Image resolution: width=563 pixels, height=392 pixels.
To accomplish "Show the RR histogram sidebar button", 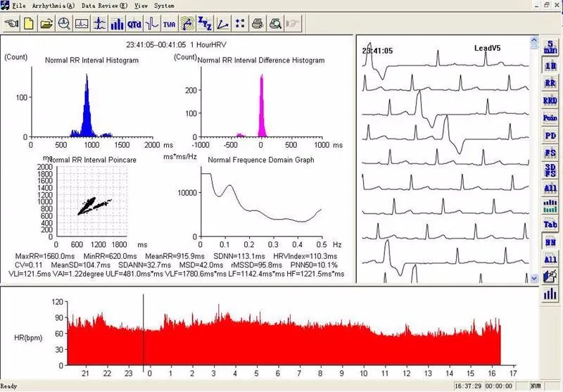I will click(550, 83).
